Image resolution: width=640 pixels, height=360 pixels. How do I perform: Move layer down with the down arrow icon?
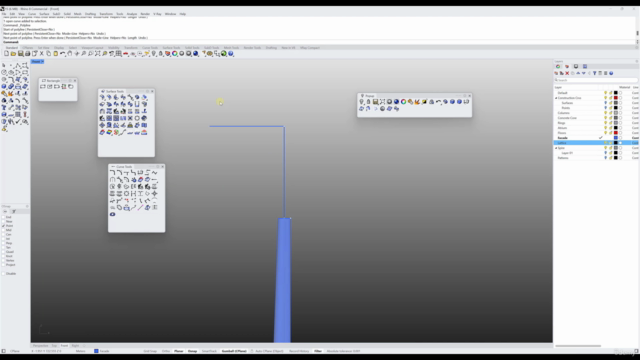(584, 73)
